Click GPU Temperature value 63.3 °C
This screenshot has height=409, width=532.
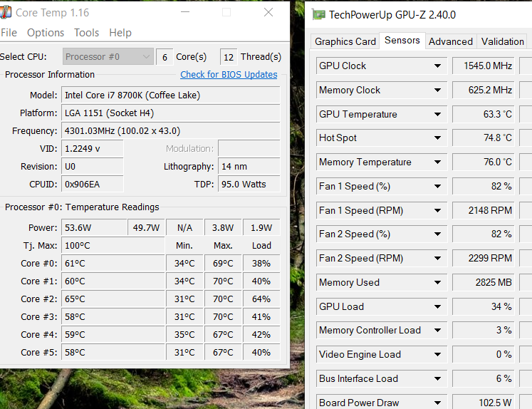click(x=484, y=114)
